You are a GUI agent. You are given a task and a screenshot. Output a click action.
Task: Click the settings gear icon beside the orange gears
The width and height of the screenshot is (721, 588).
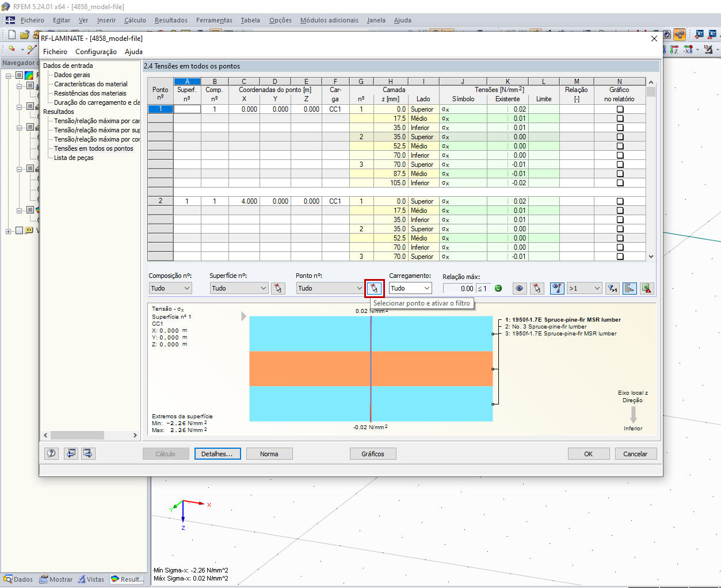(x=667, y=35)
